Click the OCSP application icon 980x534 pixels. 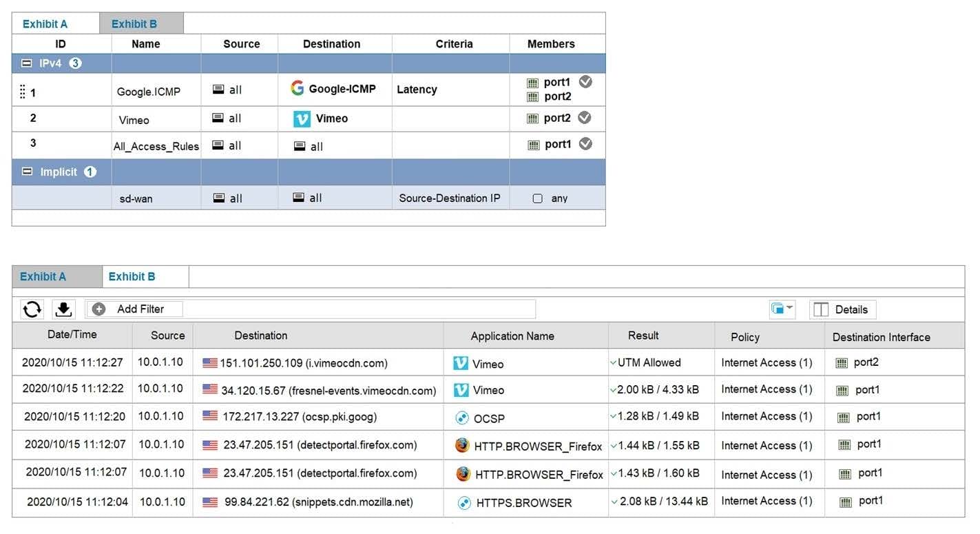462,418
